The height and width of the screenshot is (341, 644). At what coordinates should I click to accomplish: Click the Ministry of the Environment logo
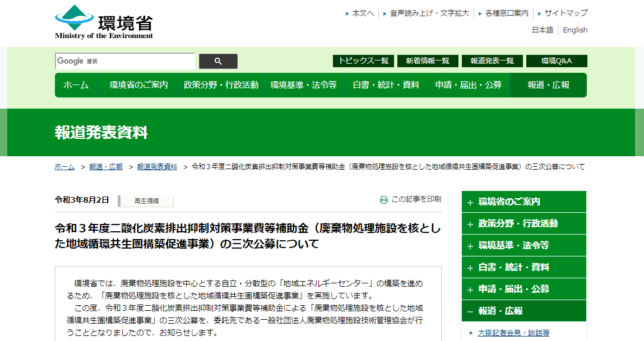pos(104,22)
